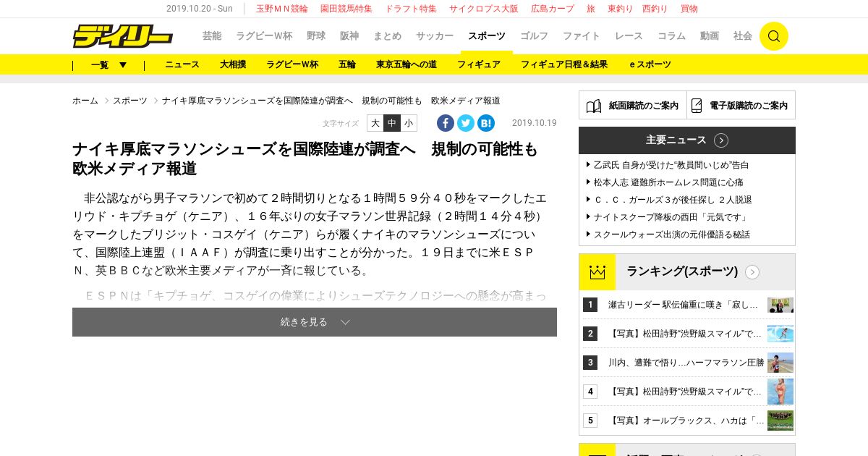Click the thumbnail for ranking item 4
The height and width of the screenshot is (456, 868).
780,392
